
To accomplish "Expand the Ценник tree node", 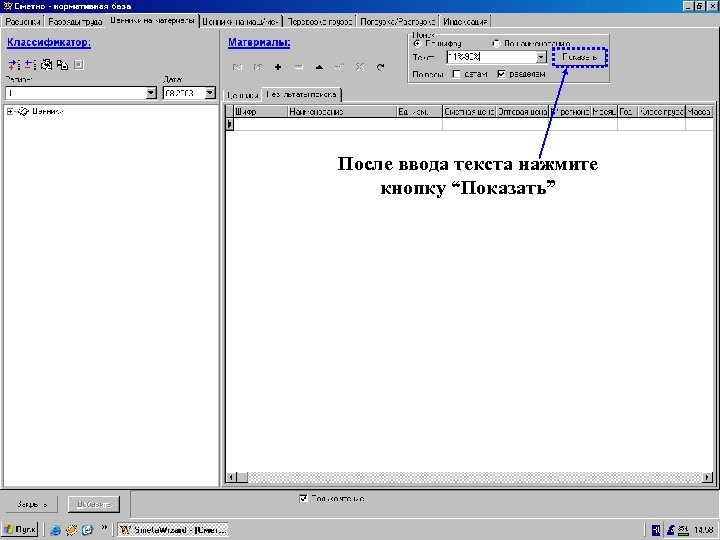I will click(x=10, y=112).
